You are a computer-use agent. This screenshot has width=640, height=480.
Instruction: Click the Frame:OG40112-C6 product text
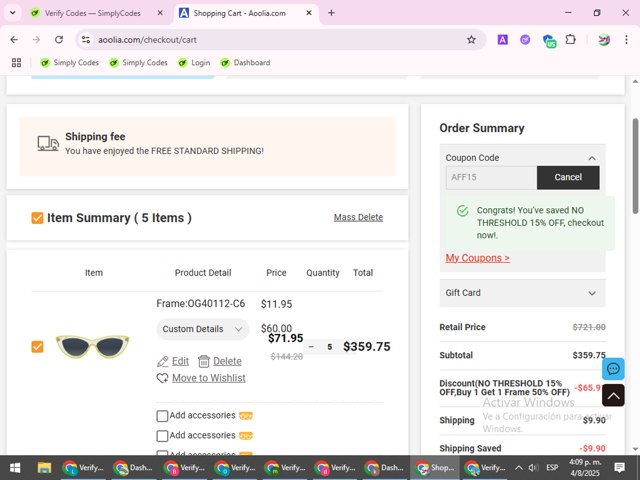coord(200,304)
